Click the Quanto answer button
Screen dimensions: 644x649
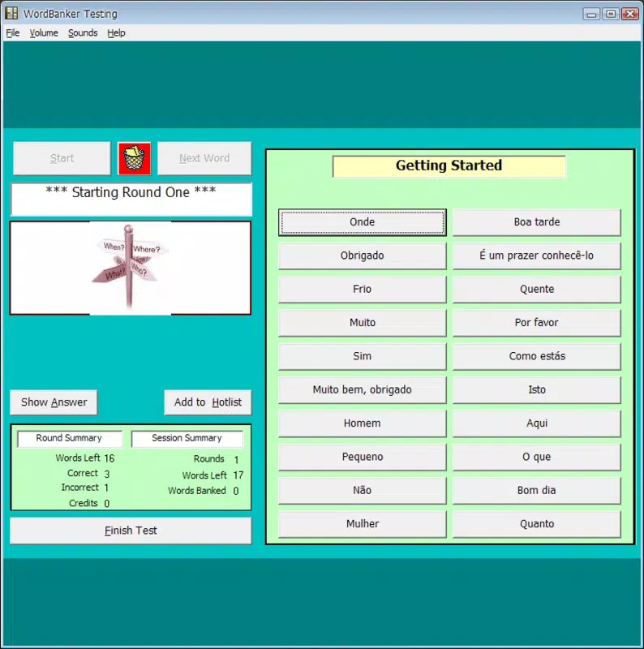537,524
